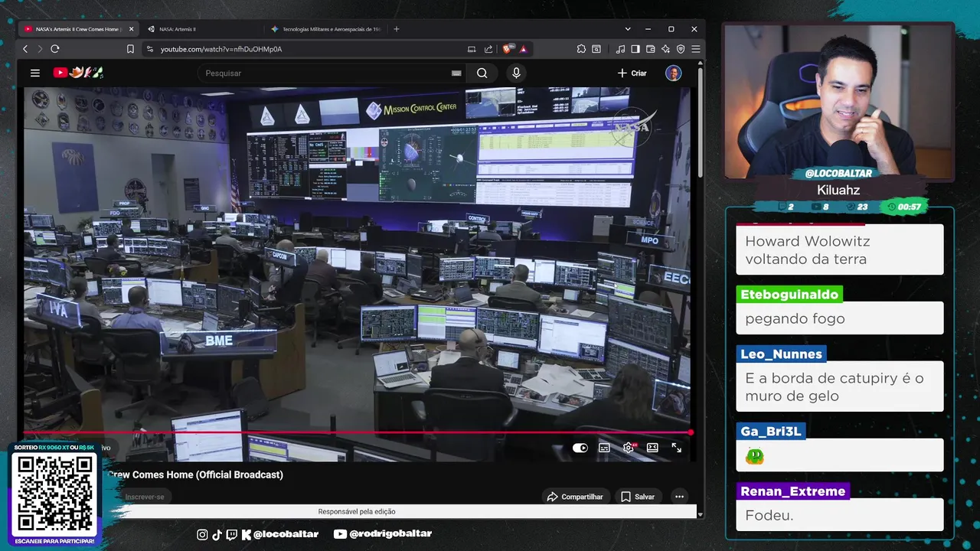This screenshot has height=551, width=980.
Task: Go to the YouTube home logo
Action: (x=78, y=73)
